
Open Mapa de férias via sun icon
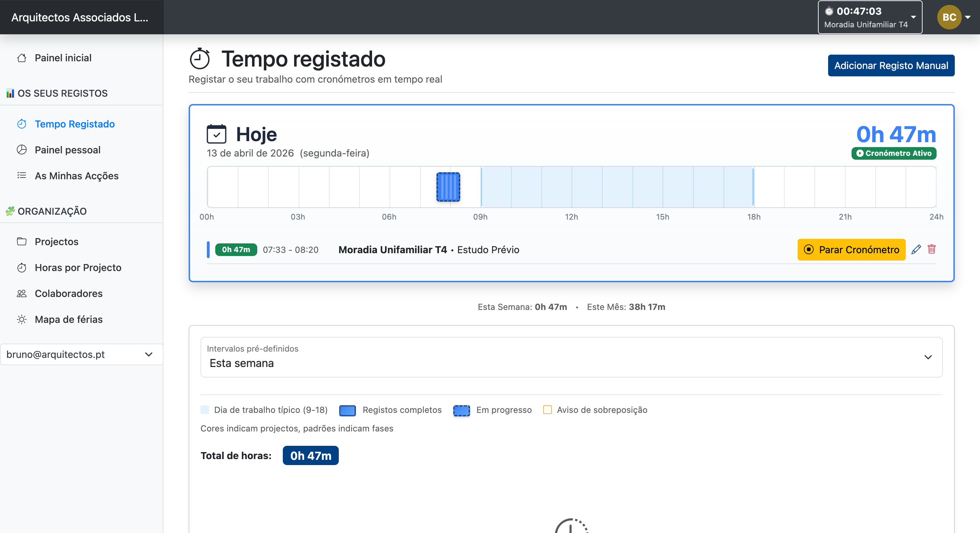point(22,319)
